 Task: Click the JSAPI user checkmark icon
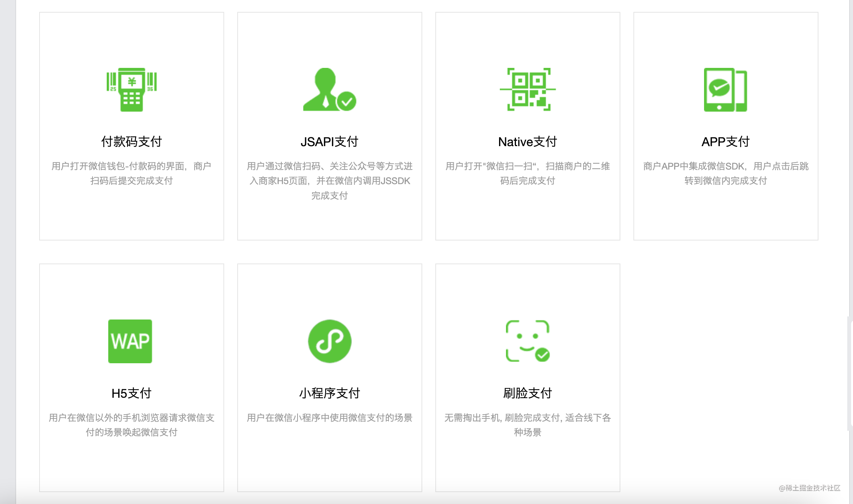329,90
